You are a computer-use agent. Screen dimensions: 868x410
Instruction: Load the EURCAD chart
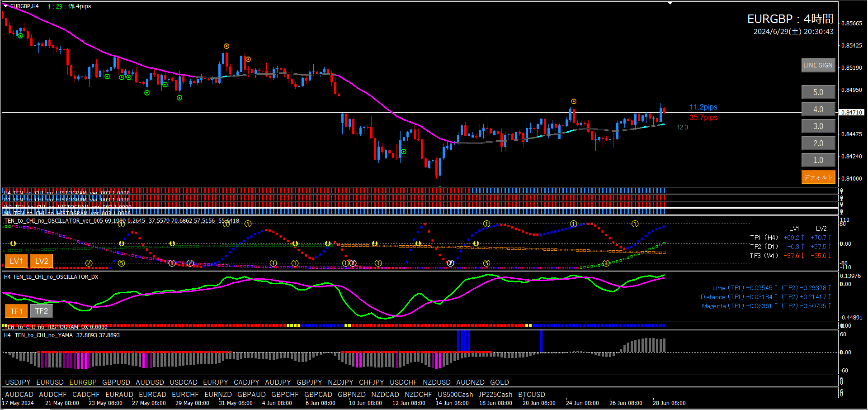pyautogui.click(x=153, y=395)
